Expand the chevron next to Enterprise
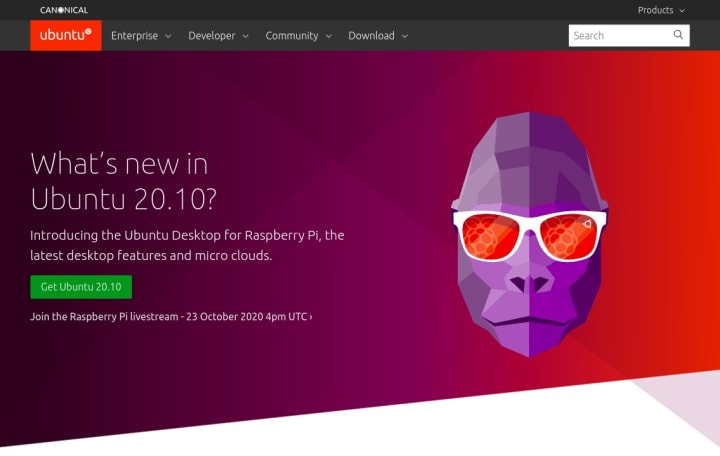This screenshot has height=456, width=720. pos(168,36)
